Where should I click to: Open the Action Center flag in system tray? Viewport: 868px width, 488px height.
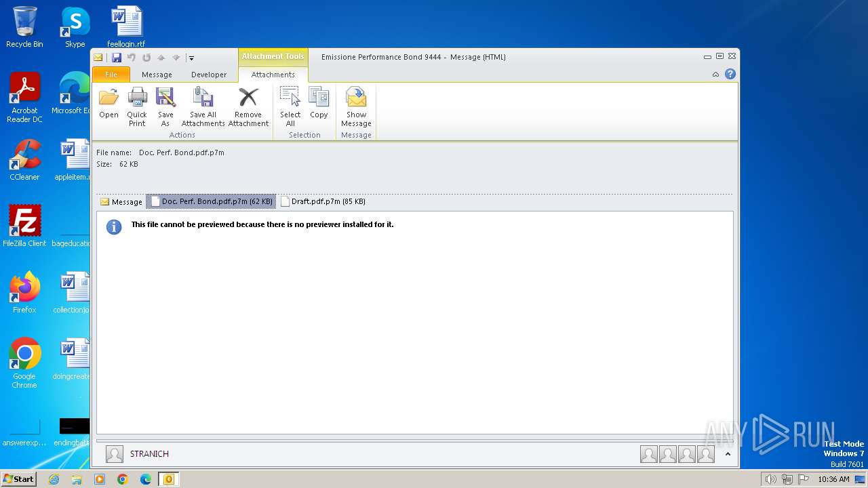point(803,479)
